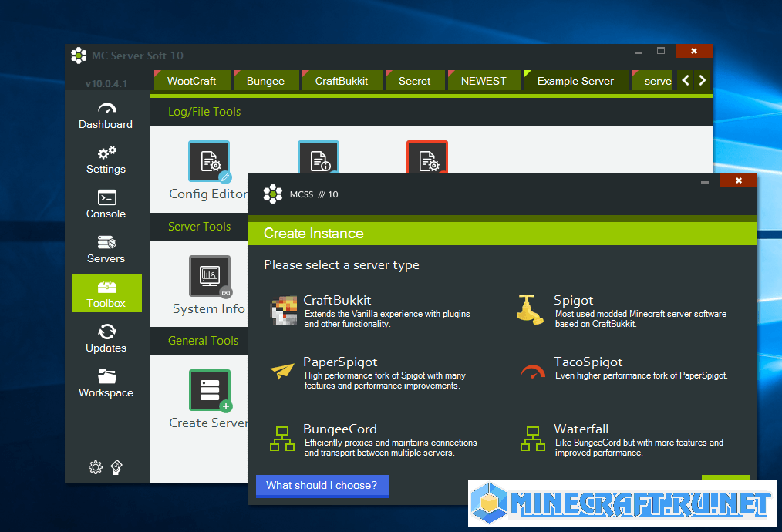This screenshot has height=532, width=782.
Task: Click the Log/File Tools section header
Action: pyautogui.click(x=204, y=112)
